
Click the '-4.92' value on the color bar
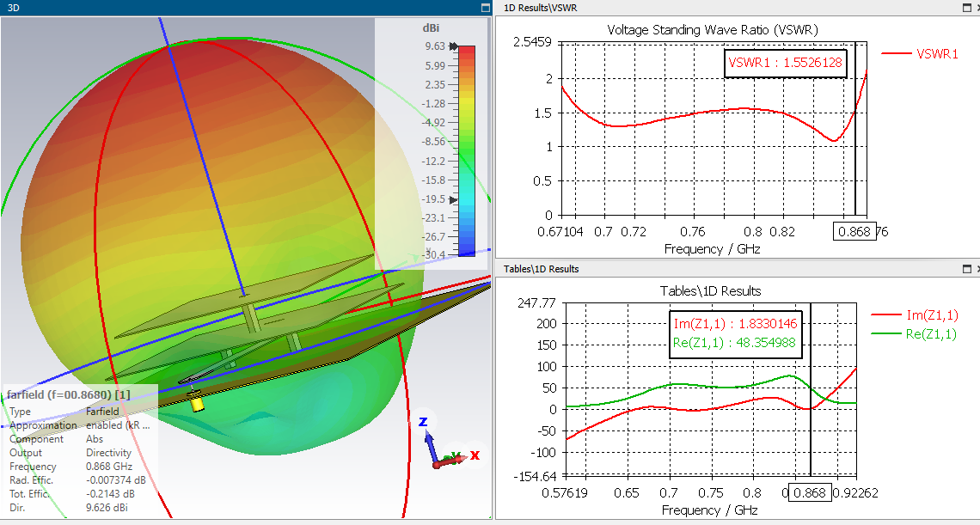click(433, 123)
